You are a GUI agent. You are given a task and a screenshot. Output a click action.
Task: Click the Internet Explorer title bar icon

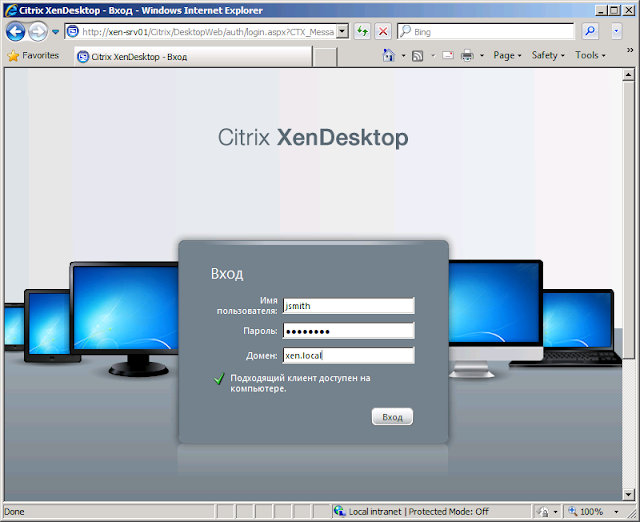tap(11, 10)
